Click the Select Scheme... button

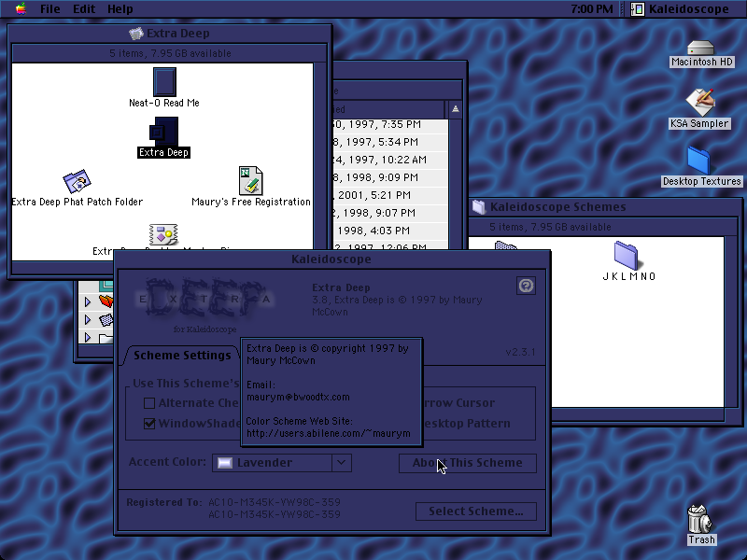click(476, 511)
